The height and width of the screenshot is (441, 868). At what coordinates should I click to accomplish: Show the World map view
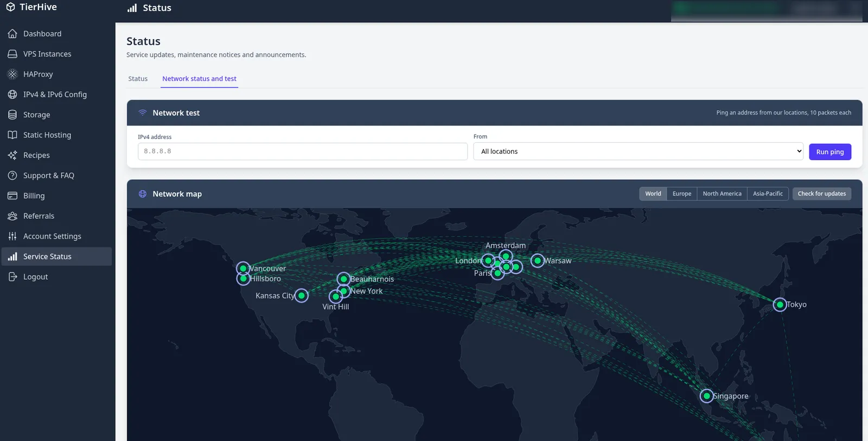(x=653, y=194)
